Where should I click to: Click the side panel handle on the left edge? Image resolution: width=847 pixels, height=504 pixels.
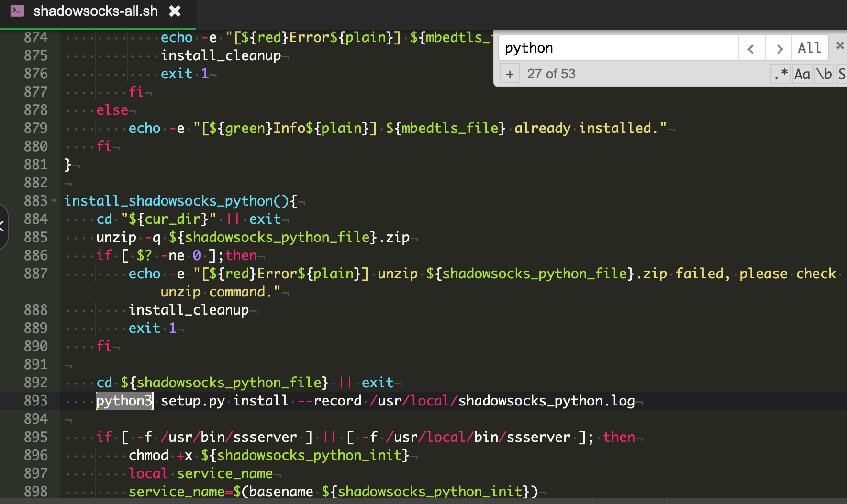coord(3,226)
